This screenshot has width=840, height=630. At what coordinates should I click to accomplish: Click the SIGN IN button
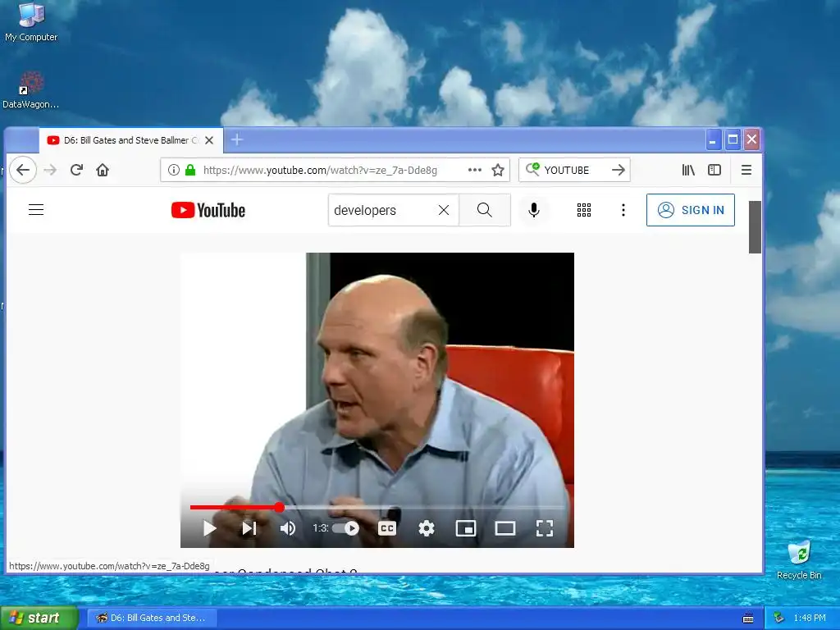pyautogui.click(x=691, y=210)
